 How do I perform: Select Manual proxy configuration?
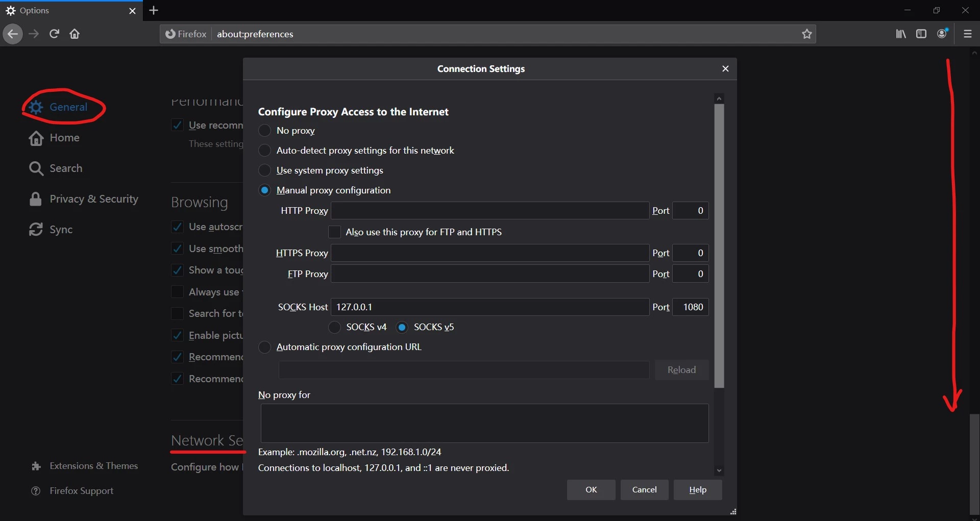(x=264, y=190)
